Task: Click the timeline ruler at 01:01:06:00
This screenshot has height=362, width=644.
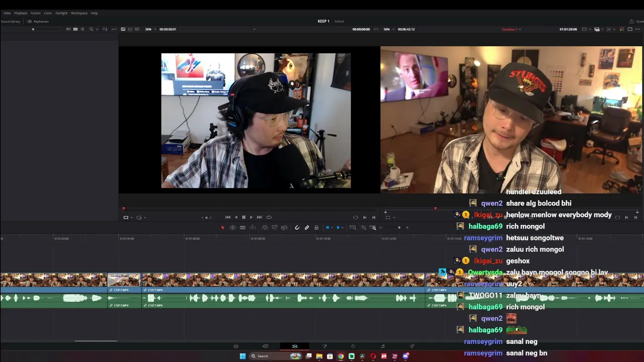Action: click(193, 238)
